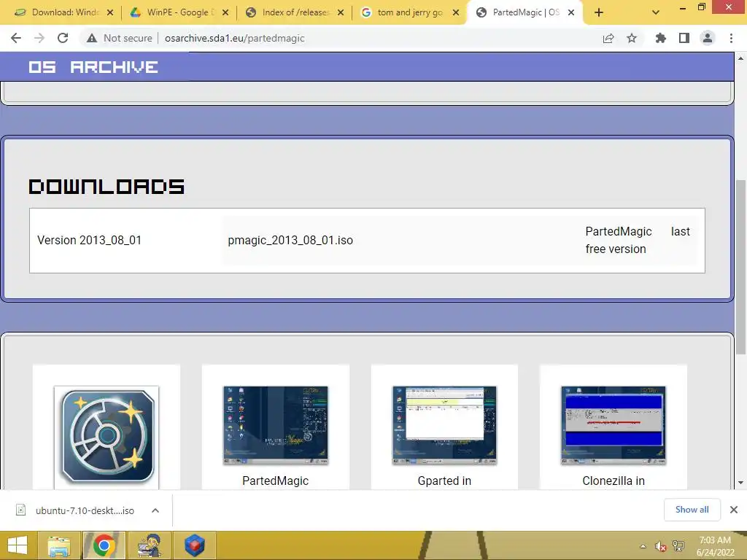Viewport: 747px width, 560px height.
Task: Click the forward navigation arrow
Action: [39, 38]
